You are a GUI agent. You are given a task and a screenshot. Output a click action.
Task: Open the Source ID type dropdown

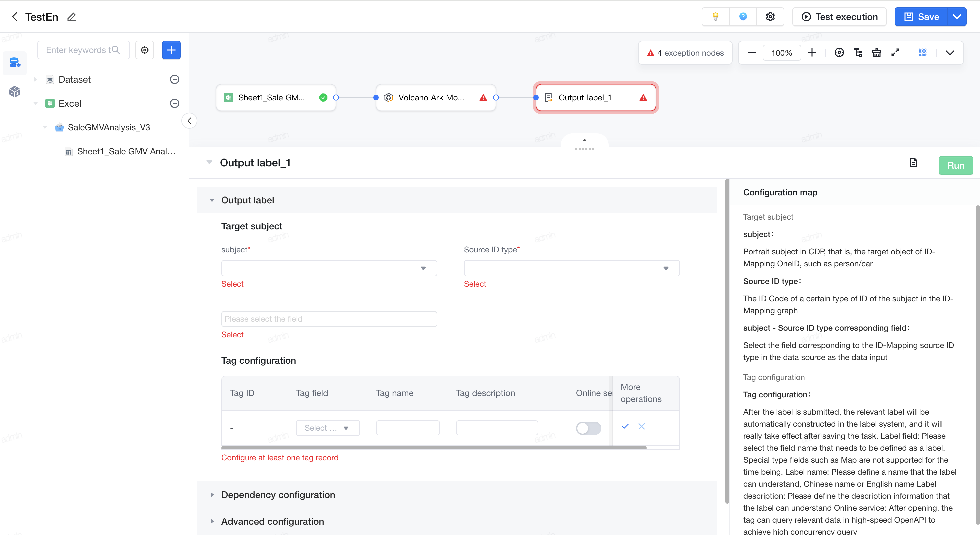coord(571,268)
